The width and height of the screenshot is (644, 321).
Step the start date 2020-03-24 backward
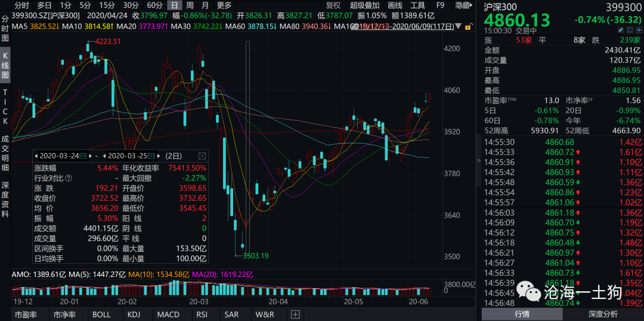tap(36, 156)
